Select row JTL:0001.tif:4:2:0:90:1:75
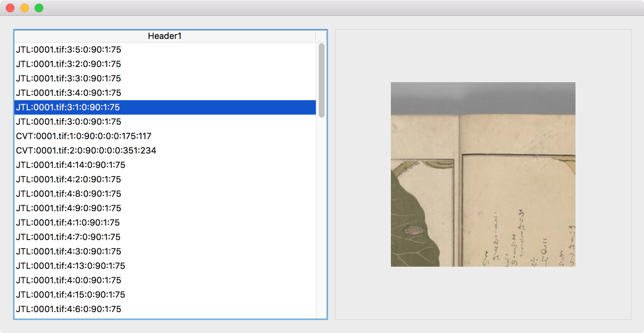The width and height of the screenshot is (644, 333). coord(165,179)
